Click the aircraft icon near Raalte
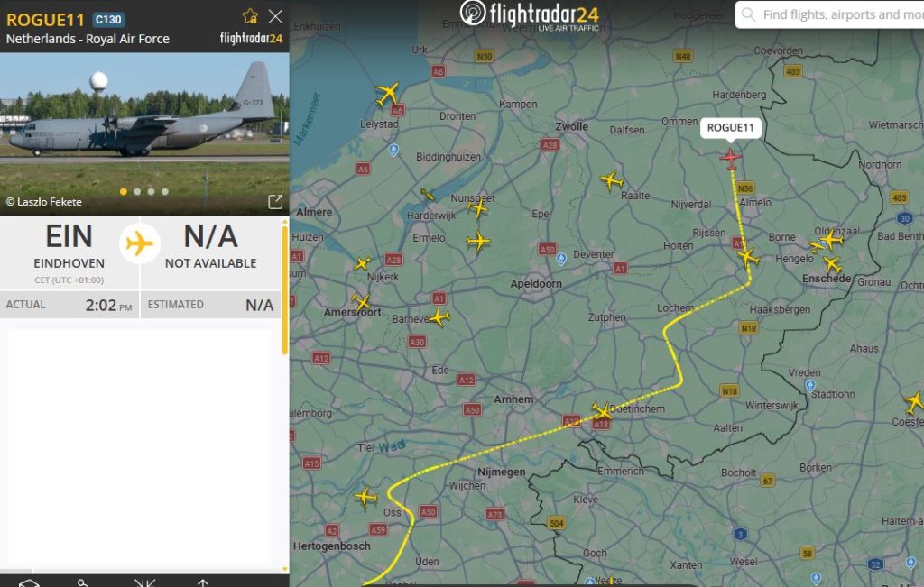924x587 pixels. (x=612, y=180)
